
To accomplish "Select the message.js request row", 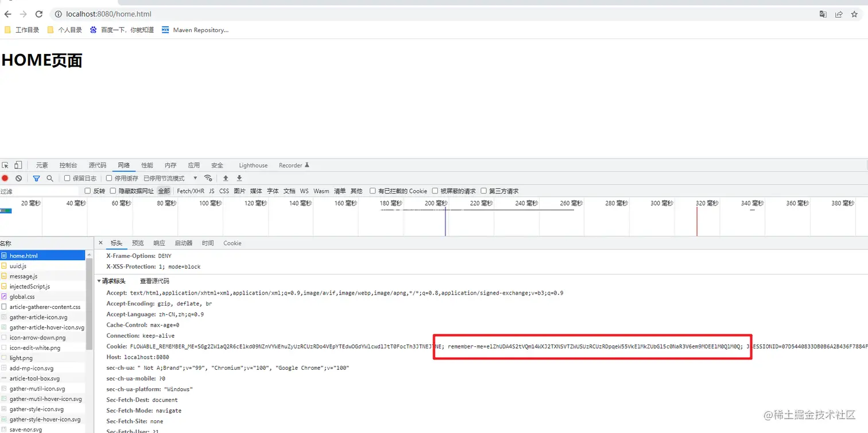I will pyautogui.click(x=42, y=276).
